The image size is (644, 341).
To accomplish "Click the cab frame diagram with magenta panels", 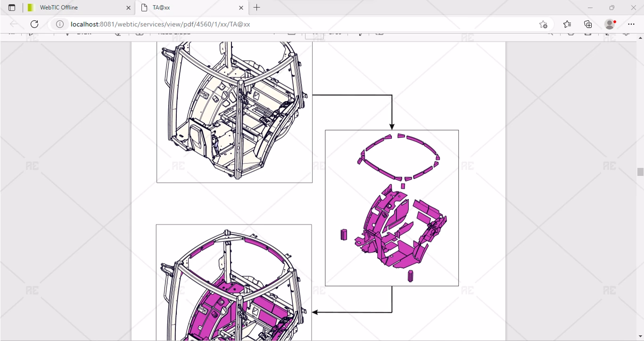I will click(234, 283).
